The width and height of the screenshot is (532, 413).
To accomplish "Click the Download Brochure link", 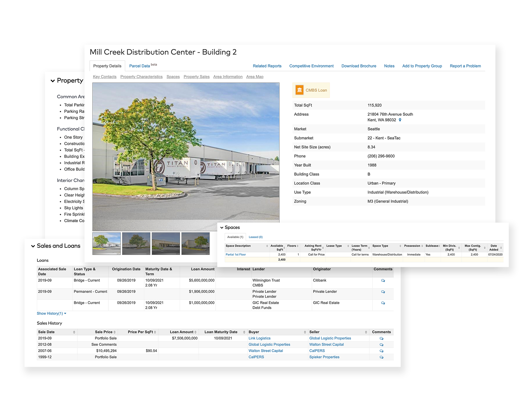I will (x=359, y=66).
